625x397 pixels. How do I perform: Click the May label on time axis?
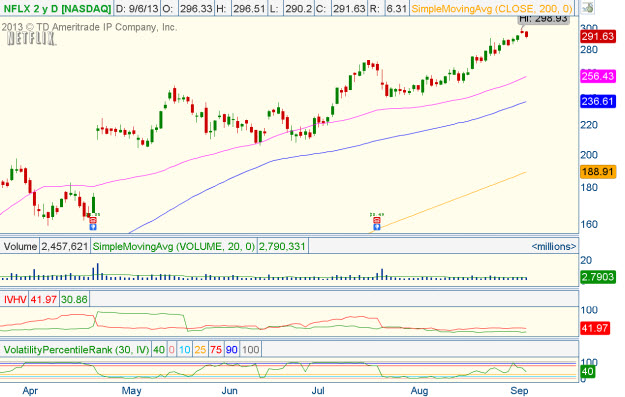coord(132,390)
